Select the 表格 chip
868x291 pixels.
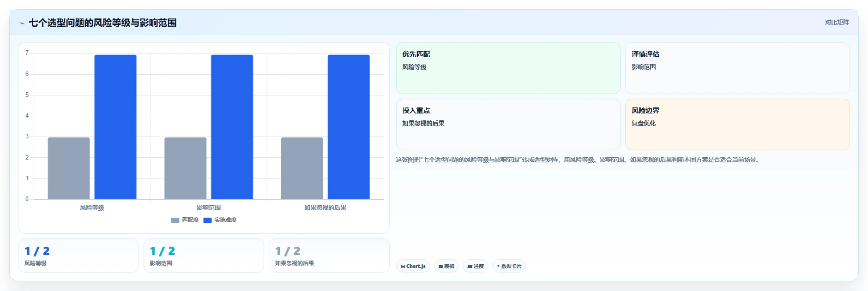pos(446,266)
